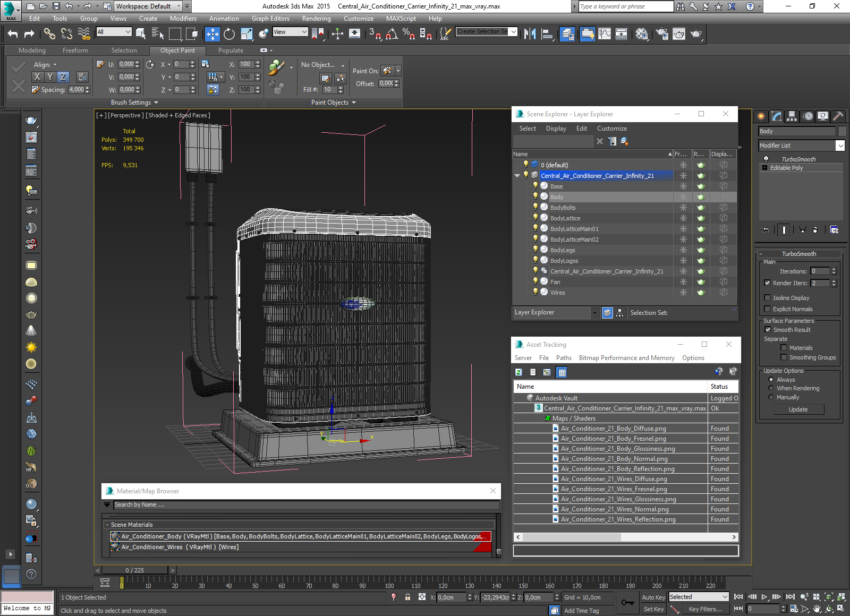Viewport: 850px width, 616px height.
Task: Click the Mirror tool icon
Action: (x=530, y=34)
